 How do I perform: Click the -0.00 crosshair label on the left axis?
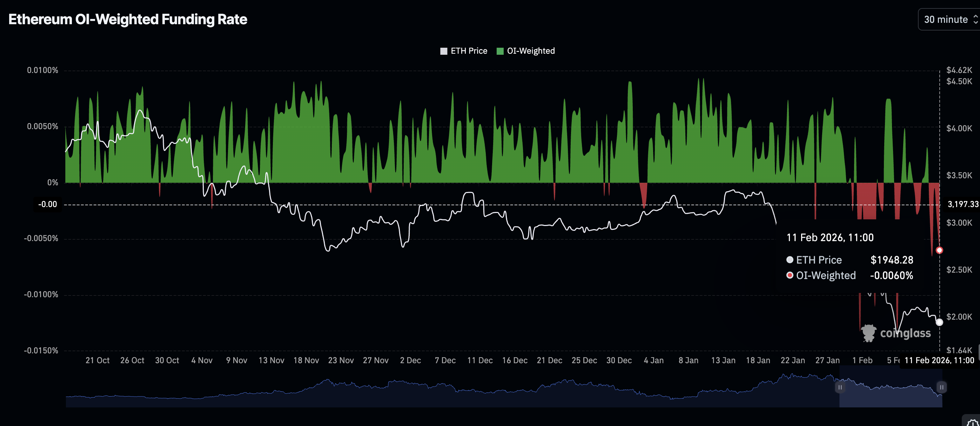tap(48, 205)
